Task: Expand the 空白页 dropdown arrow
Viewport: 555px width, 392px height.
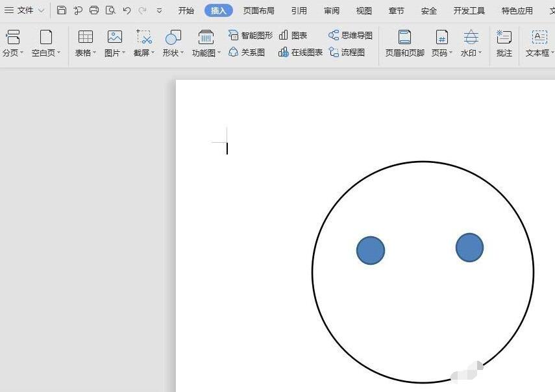Action: pyautogui.click(x=59, y=53)
